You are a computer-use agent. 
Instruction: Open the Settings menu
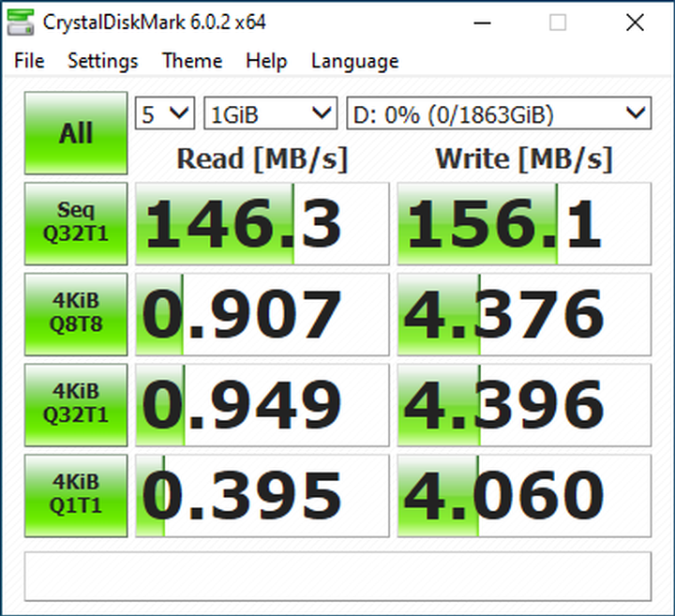[102, 61]
